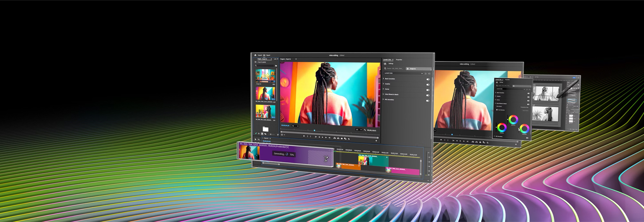Toggle Curves switch in front window
This screenshot has height=222, width=644.
coord(428,90)
